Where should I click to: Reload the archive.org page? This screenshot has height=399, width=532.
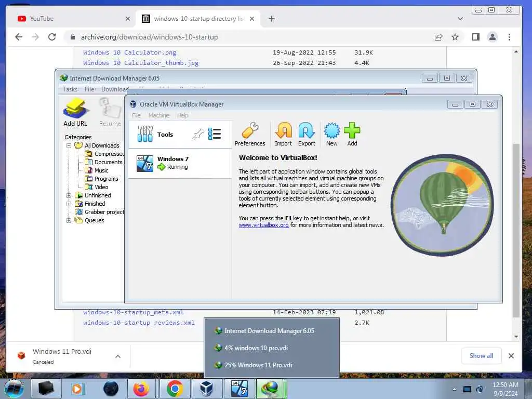tap(52, 37)
